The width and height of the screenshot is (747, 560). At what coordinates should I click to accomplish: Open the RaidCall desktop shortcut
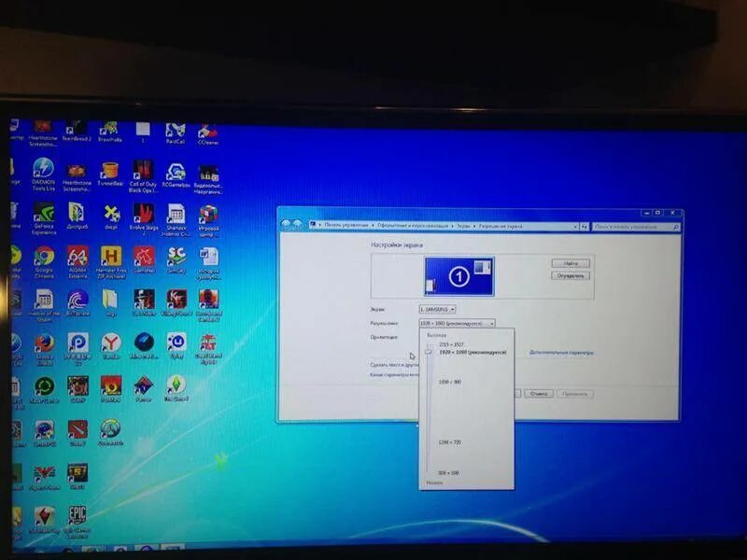point(176,133)
